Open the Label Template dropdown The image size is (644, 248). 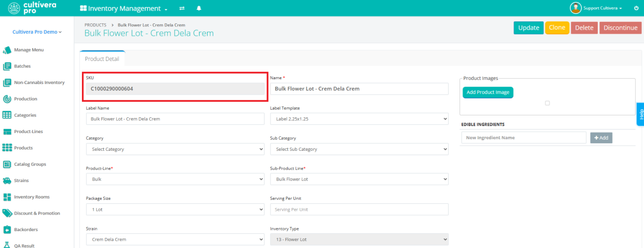tap(359, 119)
